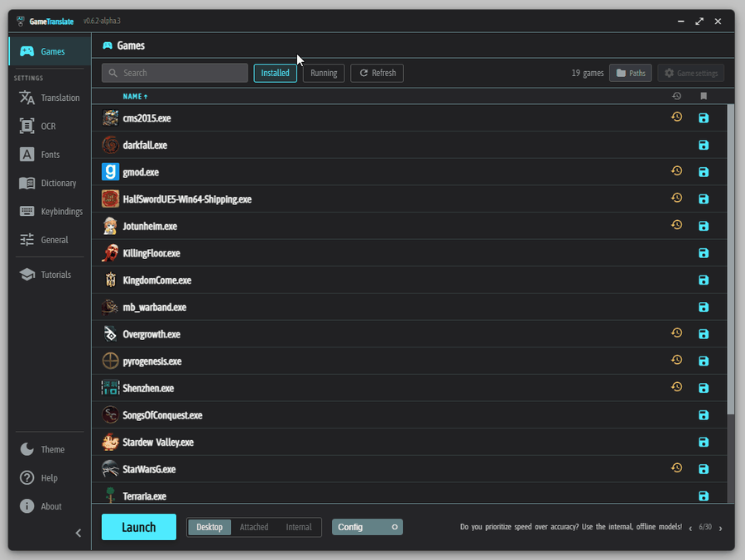Screen dimensions: 745x560
Task: Select Internal launch mode
Action: (x=298, y=527)
